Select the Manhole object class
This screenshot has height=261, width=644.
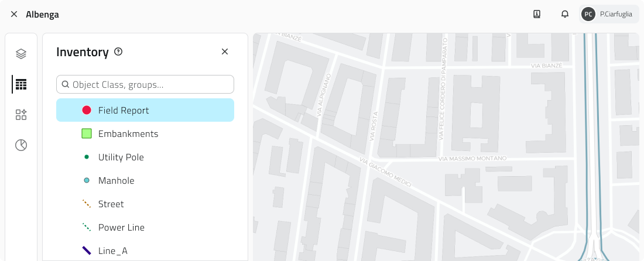point(116,180)
